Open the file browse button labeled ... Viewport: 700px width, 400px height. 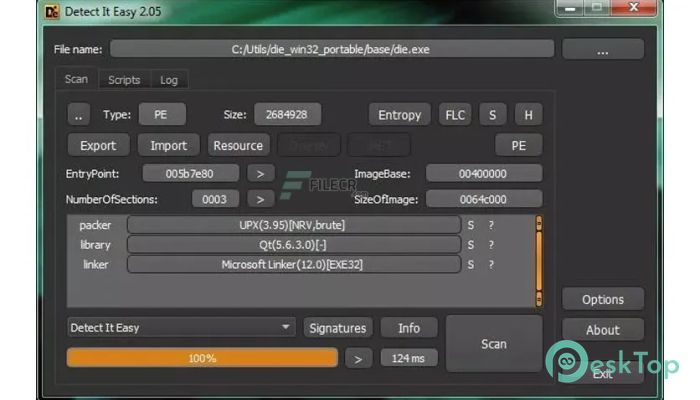603,50
